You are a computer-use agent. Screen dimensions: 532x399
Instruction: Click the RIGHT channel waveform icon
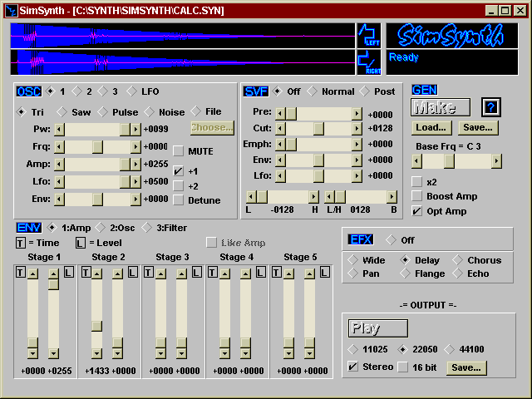tap(368, 62)
